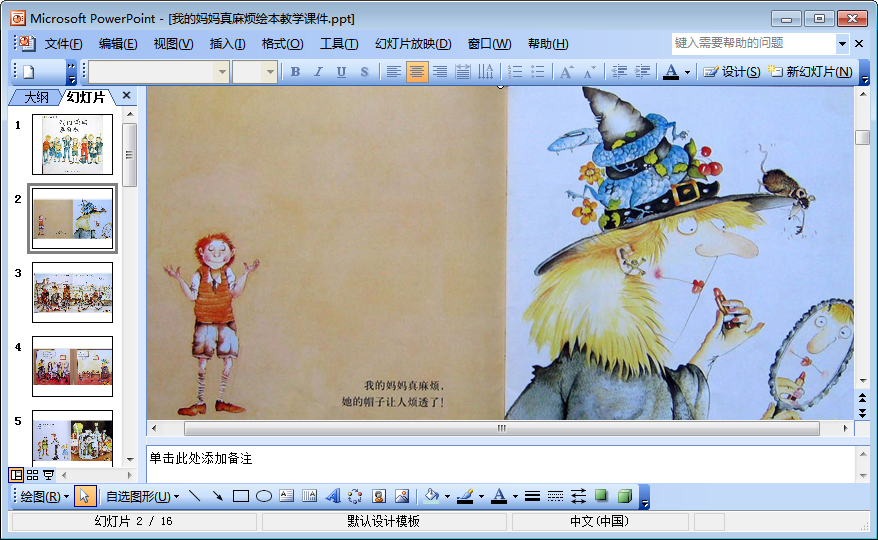This screenshot has height=540, width=878.
Task: Open the font name dropdown
Action: click(222, 72)
